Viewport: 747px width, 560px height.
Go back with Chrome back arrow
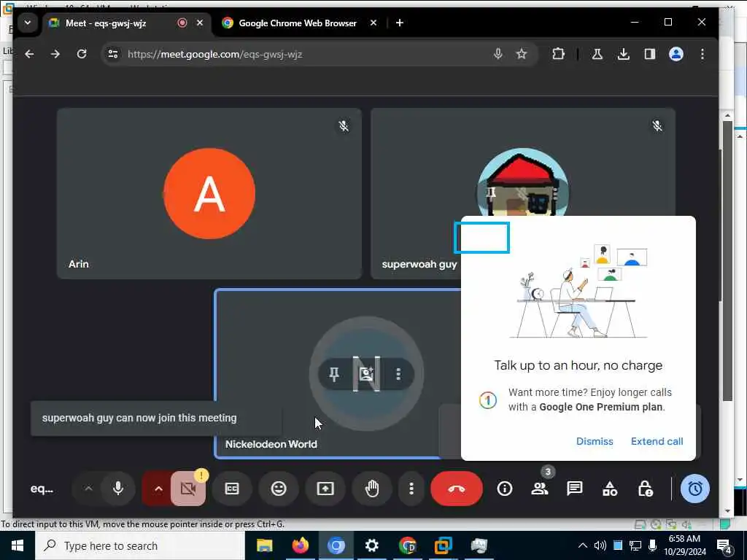(29, 54)
